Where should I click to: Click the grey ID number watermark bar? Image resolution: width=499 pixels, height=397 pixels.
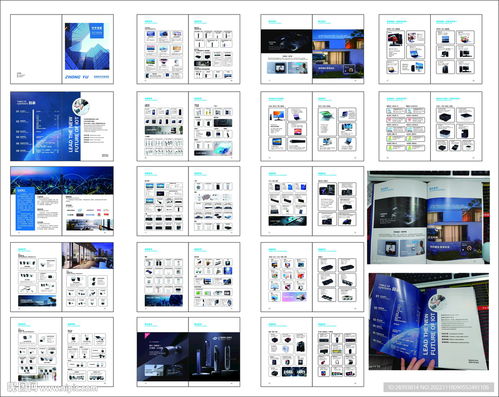point(439,387)
